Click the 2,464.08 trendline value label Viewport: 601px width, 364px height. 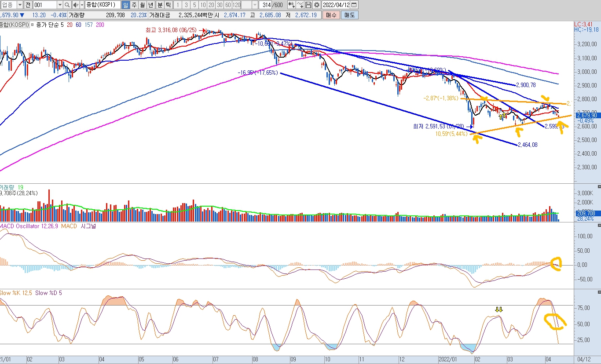[528, 145]
